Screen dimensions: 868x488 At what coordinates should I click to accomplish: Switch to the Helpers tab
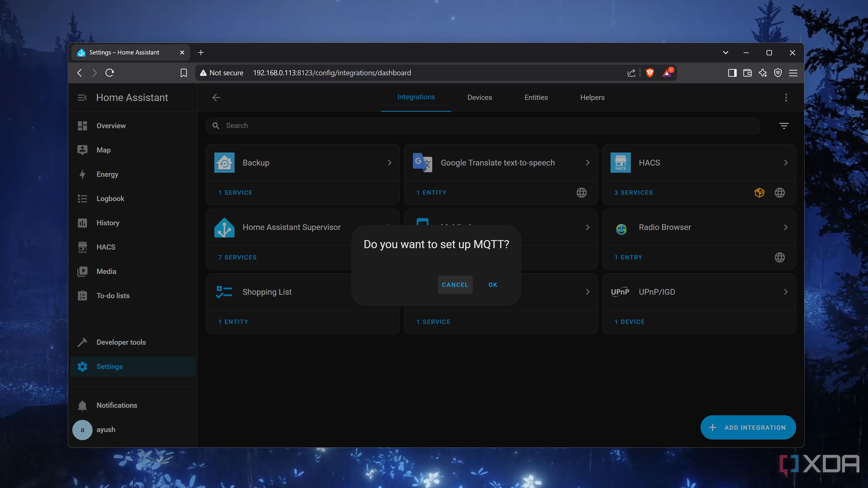coord(592,98)
